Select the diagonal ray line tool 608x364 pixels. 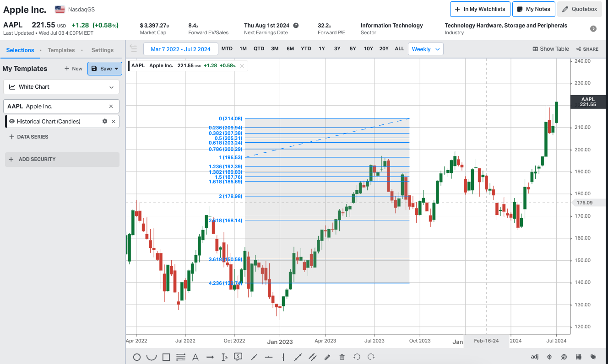point(298,357)
